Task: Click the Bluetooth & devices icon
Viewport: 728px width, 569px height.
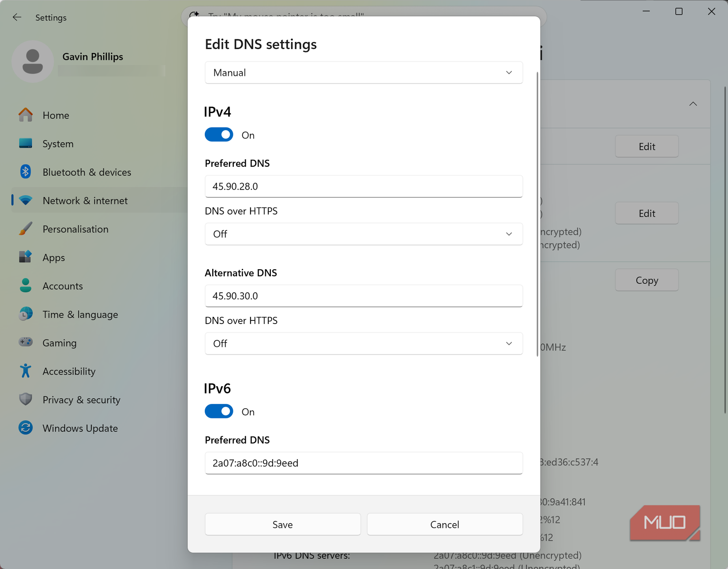Action: [x=26, y=172]
